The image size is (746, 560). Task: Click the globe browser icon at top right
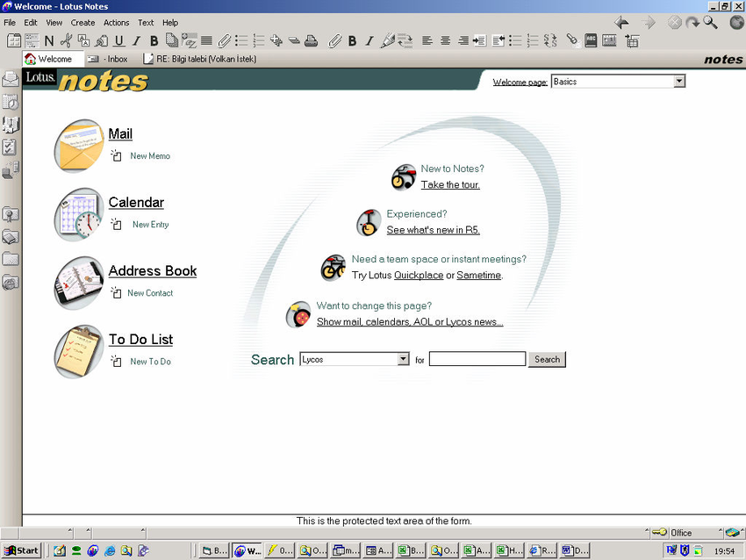736,22
